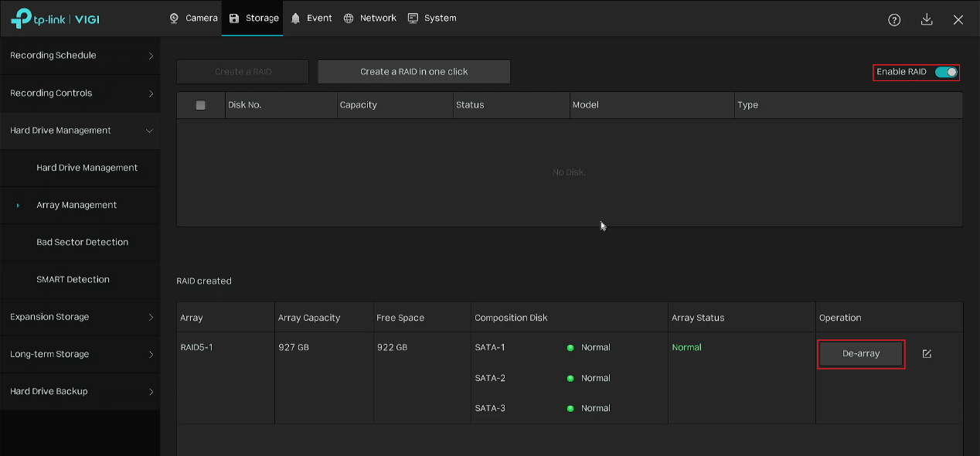Click the No Disk. placeholder text
The image size is (980, 456).
(x=570, y=172)
